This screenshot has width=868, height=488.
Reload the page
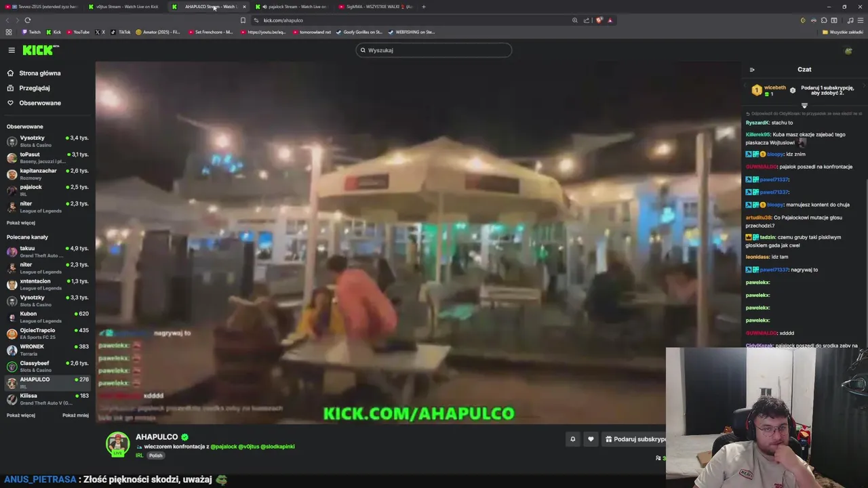pyautogui.click(x=28, y=20)
